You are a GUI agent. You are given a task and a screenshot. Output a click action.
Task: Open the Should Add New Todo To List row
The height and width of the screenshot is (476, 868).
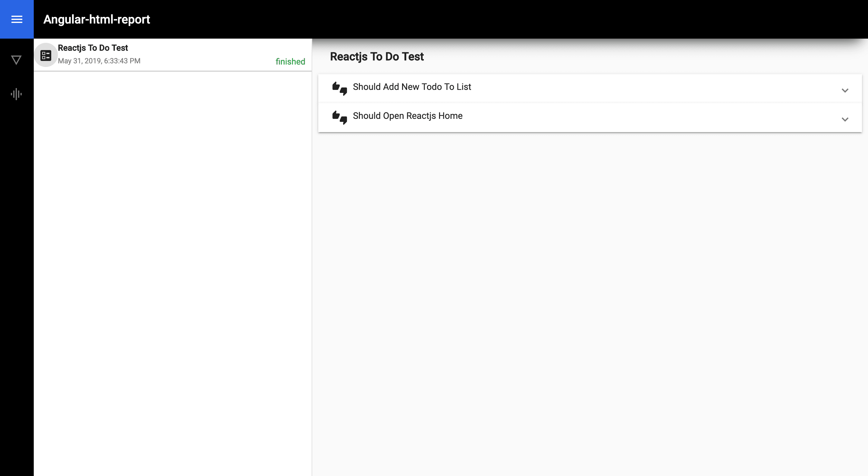coord(590,88)
